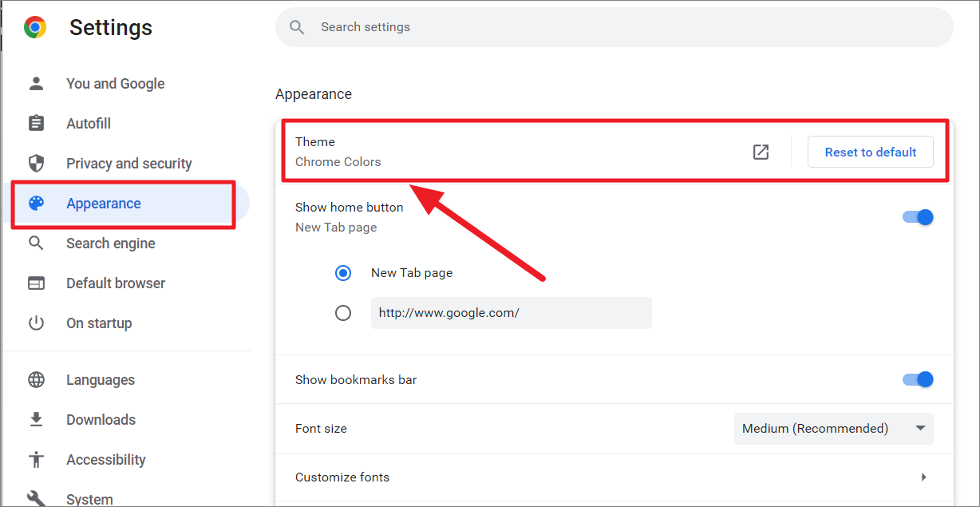Image resolution: width=980 pixels, height=507 pixels.
Task: Click the Show home button label
Action: [x=350, y=208]
